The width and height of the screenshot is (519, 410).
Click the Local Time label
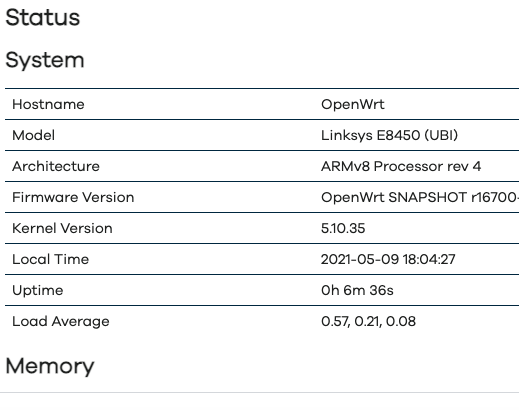(50, 259)
